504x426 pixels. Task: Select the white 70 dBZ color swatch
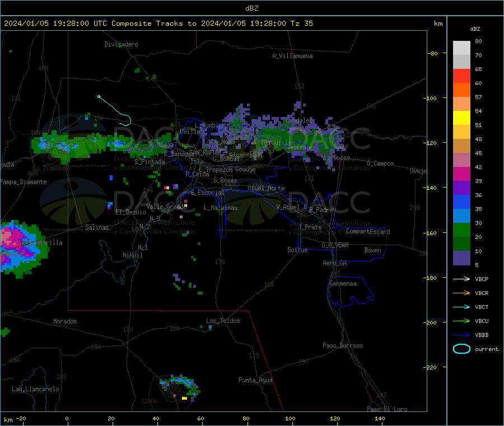click(x=461, y=48)
